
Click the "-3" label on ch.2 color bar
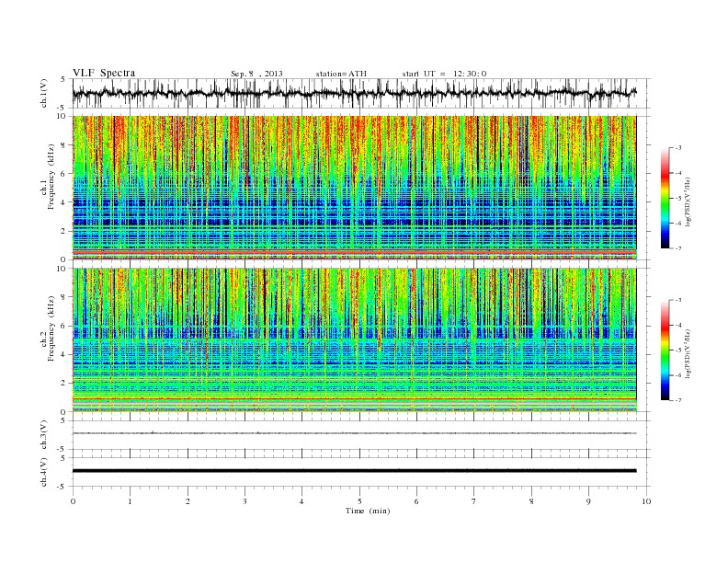pos(678,300)
